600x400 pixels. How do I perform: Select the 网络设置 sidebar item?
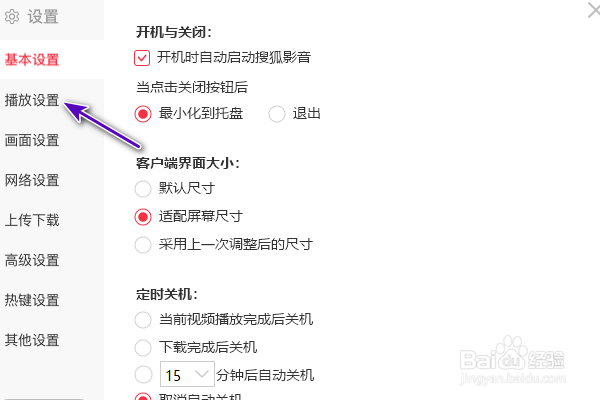click(x=32, y=180)
